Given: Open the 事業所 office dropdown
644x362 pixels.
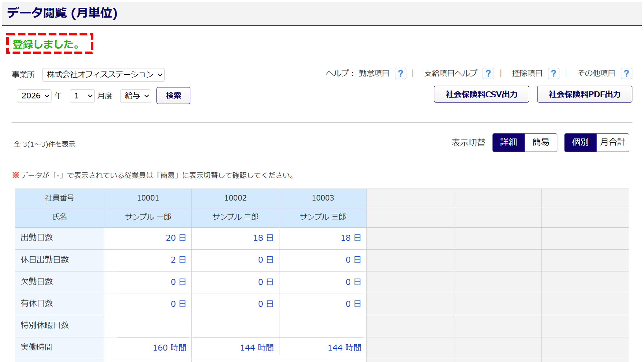Looking at the screenshot, I should coord(103,75).
